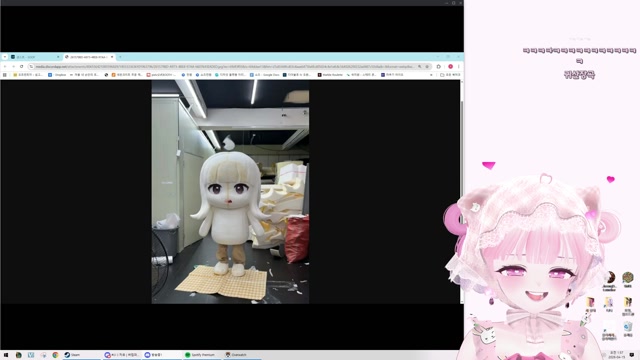Screen dimensions: 640x360
Task: Click the V icon in taskbar
Action: tap(31, 355)
